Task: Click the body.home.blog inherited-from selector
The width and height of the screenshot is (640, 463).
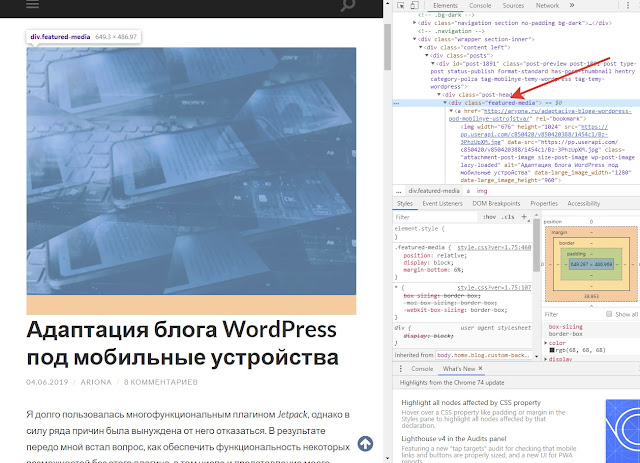Action: click(484, 355)
